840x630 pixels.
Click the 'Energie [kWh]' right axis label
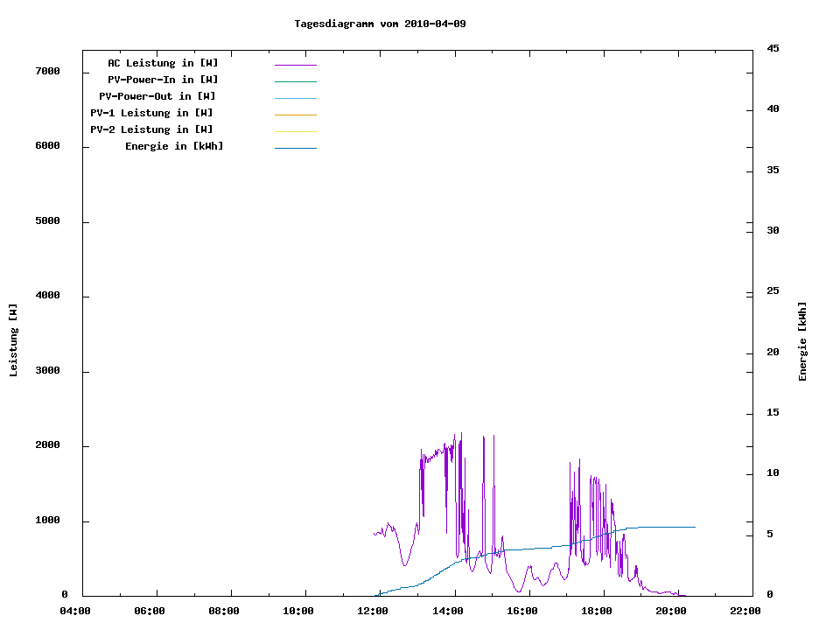tap(802, 341)
